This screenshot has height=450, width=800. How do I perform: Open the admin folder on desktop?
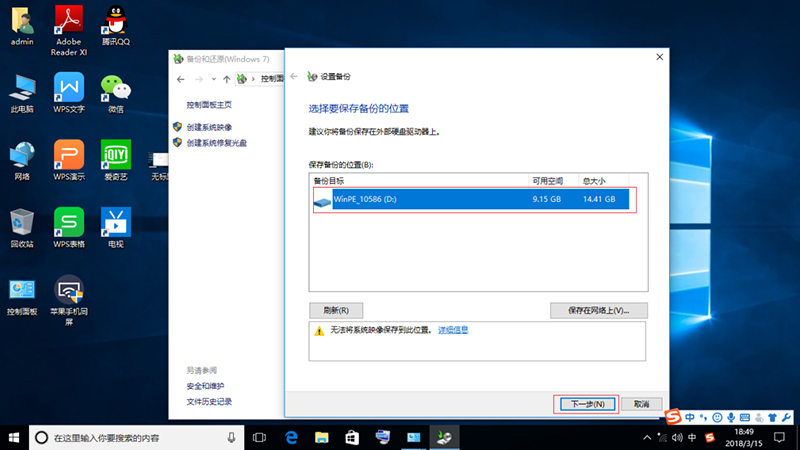(22, 27)
